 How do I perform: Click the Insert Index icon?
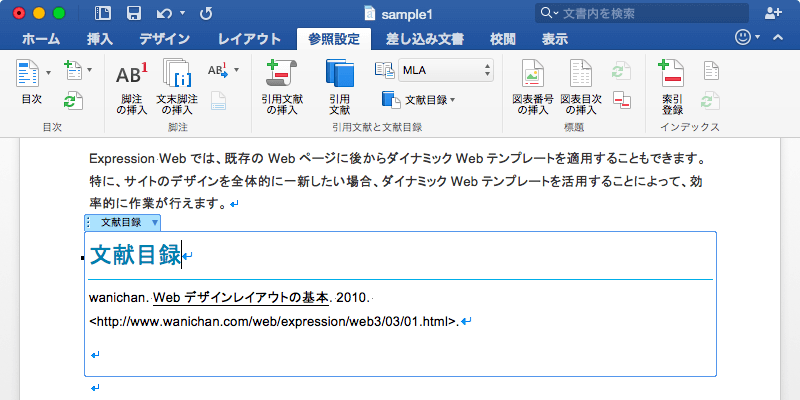tap(711, 70)
